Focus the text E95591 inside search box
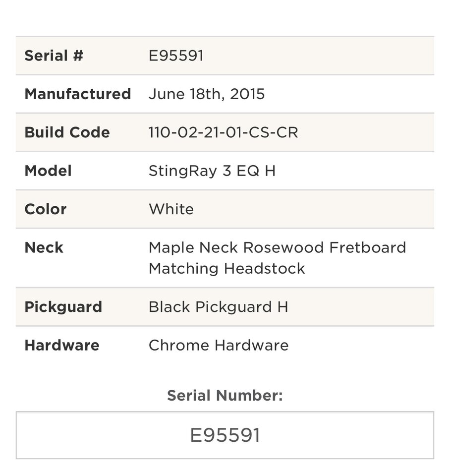 click(x=225, y=435)
